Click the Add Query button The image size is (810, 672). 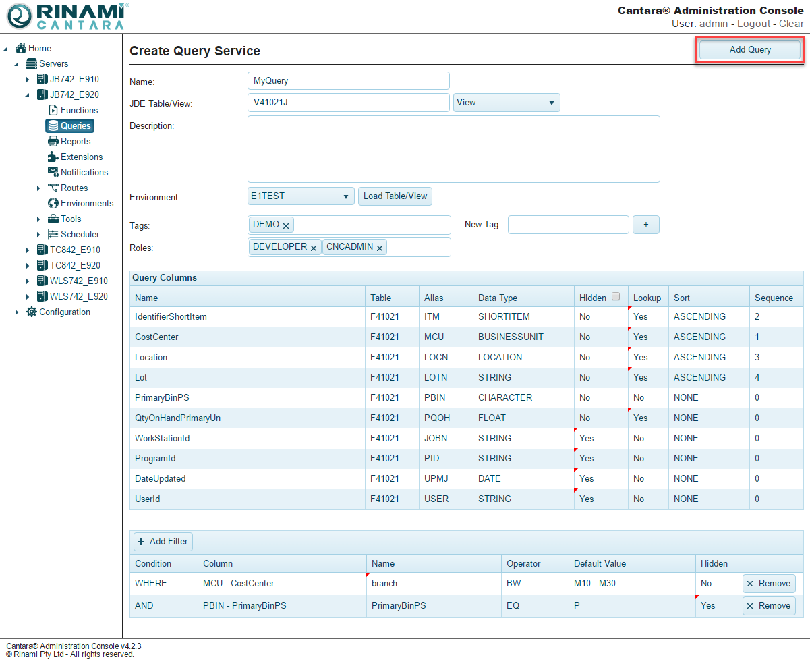tap(749, 50)
